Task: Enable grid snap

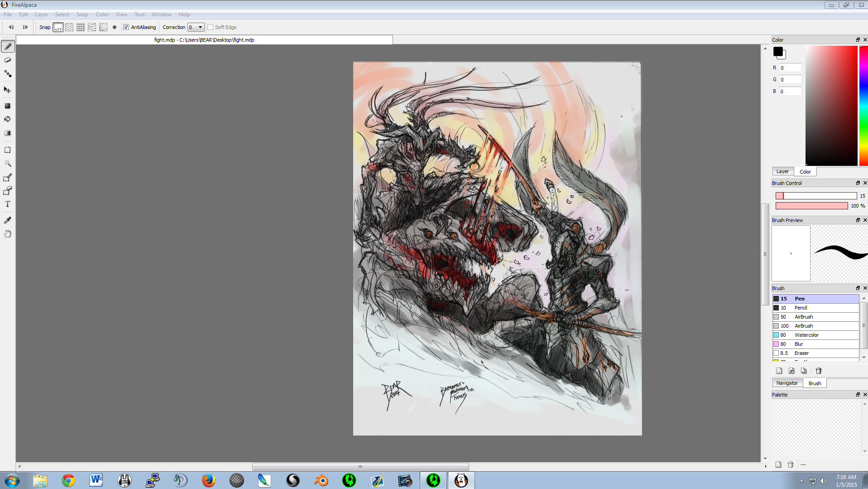Action: [81, 27]
